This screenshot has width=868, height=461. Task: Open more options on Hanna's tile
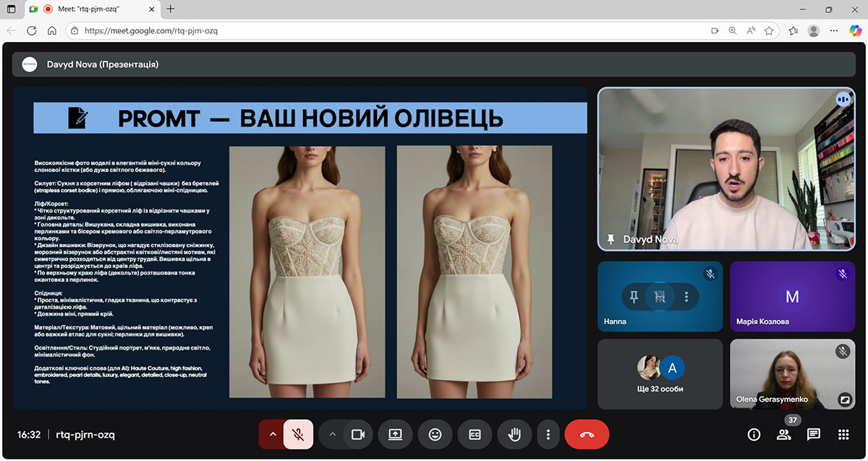(x=686, y=296)
